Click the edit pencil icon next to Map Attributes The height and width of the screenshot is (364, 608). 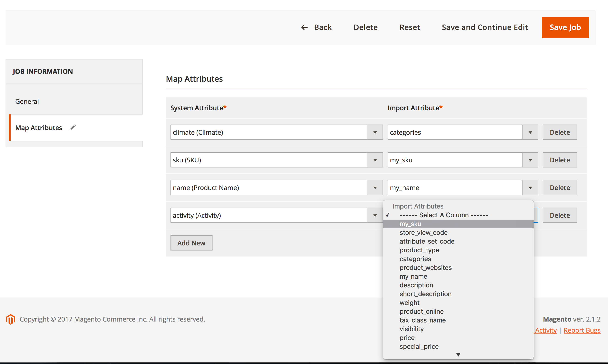[73, 127]
